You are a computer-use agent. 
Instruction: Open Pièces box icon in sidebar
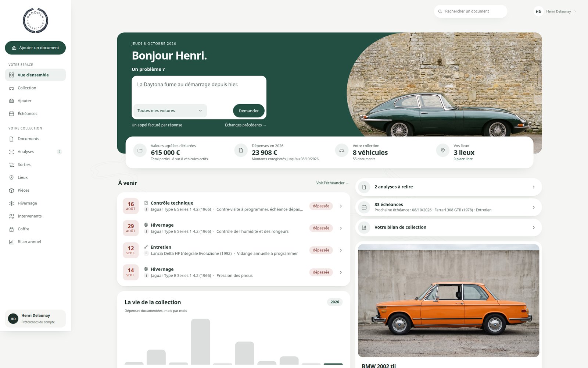tap(11, 190)
